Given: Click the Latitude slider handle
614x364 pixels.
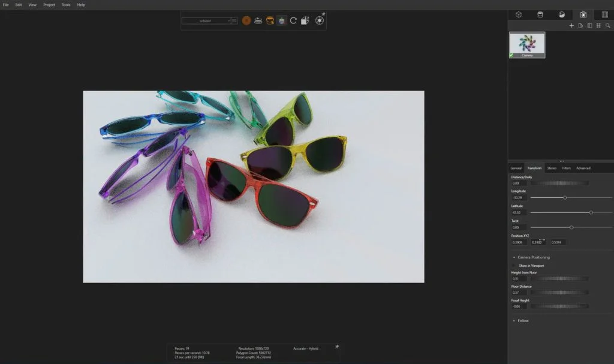Looking at the screenshot, I should point(591,212).
